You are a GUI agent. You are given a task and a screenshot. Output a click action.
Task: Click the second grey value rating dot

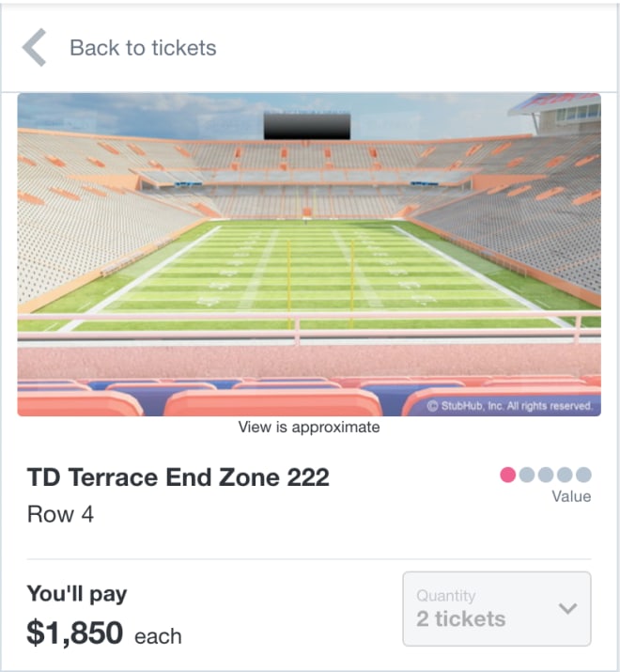point(527,475)
